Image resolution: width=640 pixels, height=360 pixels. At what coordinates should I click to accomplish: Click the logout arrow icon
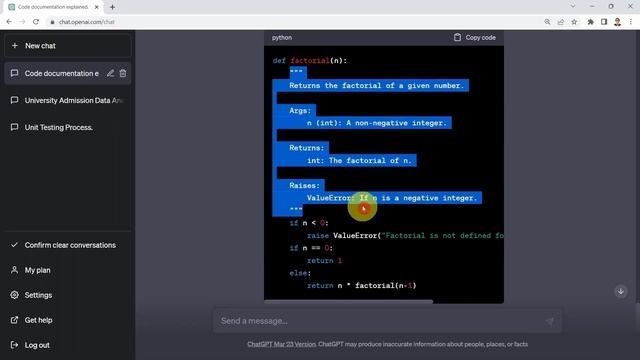pyautogui.click(x=14, y=345)
